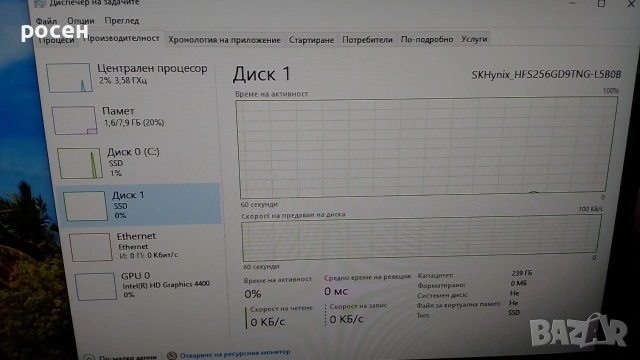The image size is (640, 360).
Task: Click the read speed 0 КБ/с value
Action: coord(267,322)
